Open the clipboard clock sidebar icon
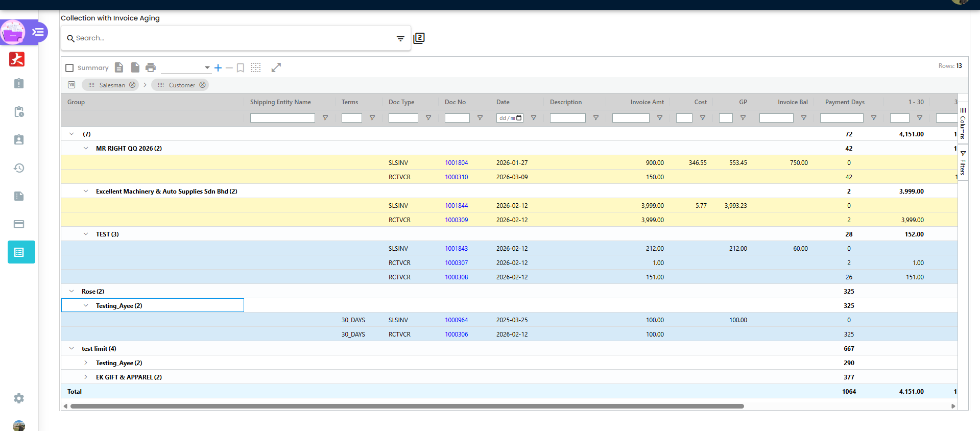The image size is (980, 431). click(x=19, y=112)
